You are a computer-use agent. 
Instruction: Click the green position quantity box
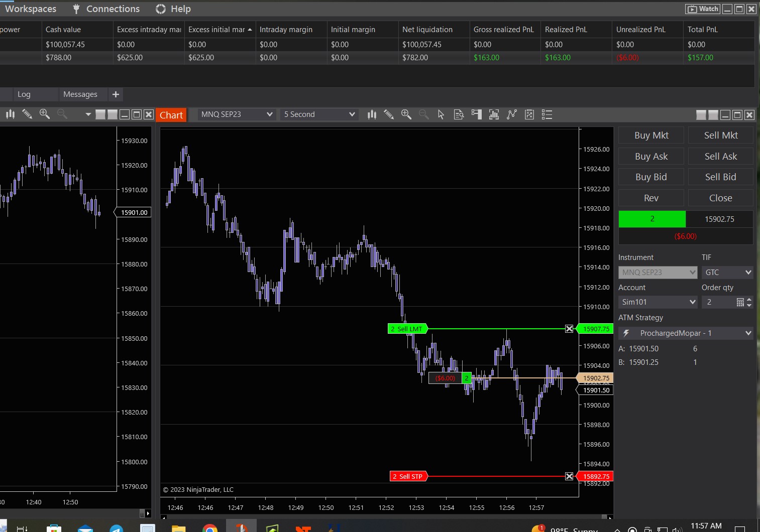click(652, 219)
